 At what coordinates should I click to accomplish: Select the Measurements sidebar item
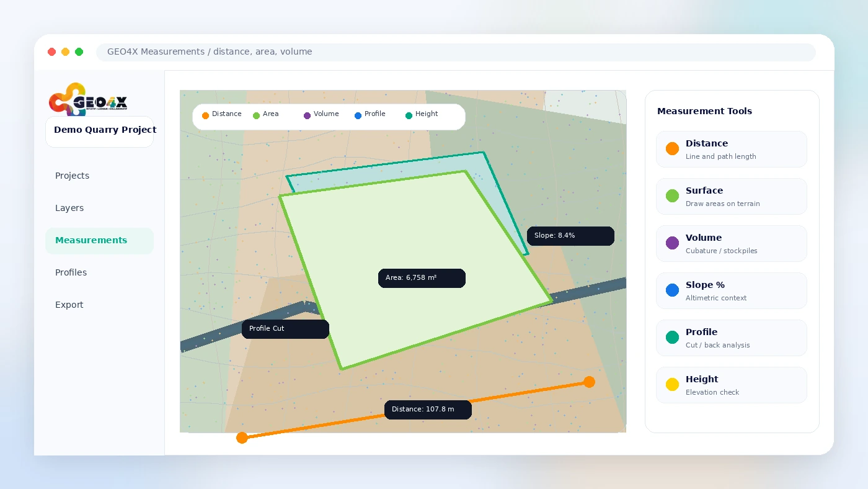coord(99,240)
